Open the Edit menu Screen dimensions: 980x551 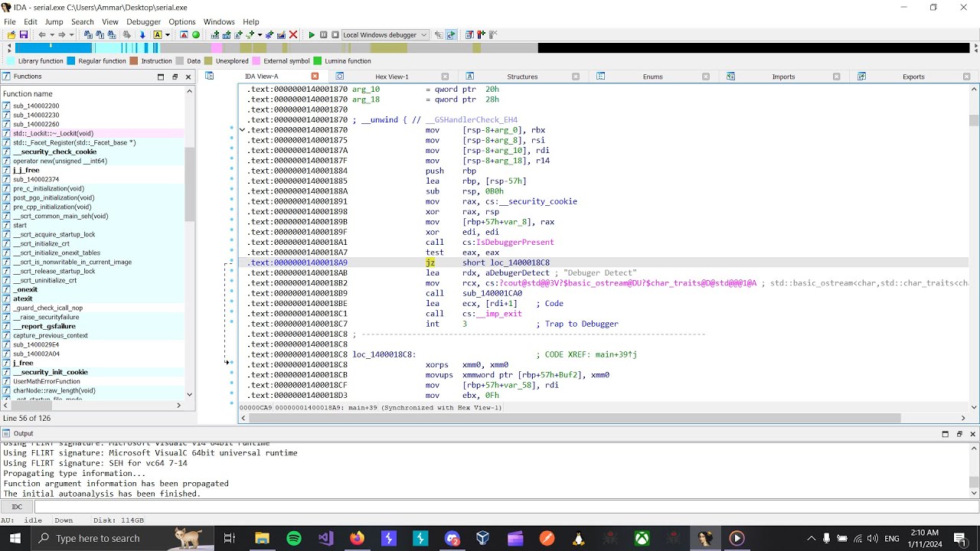coord(31,21)
